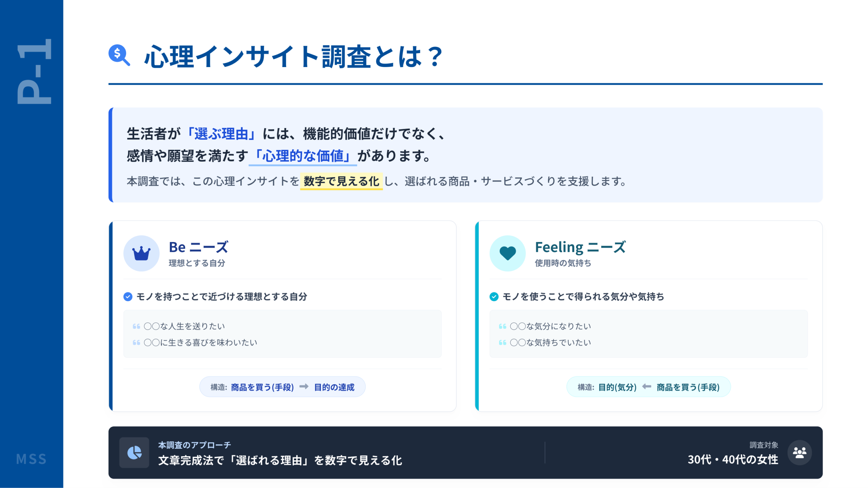
Task: Click the blue checkmark beside モノを持つことで
Action: (x=128, y=297)
